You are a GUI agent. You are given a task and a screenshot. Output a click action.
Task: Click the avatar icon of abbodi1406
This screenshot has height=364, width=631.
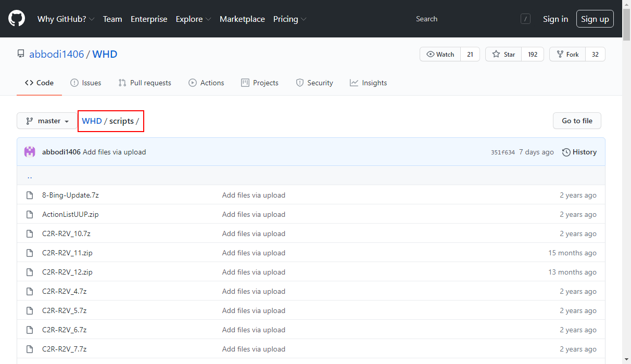[x=30, y=152]
